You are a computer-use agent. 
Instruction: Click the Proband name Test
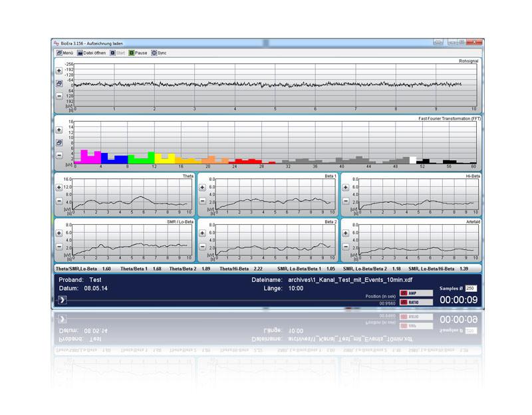[x=95, y=280]
